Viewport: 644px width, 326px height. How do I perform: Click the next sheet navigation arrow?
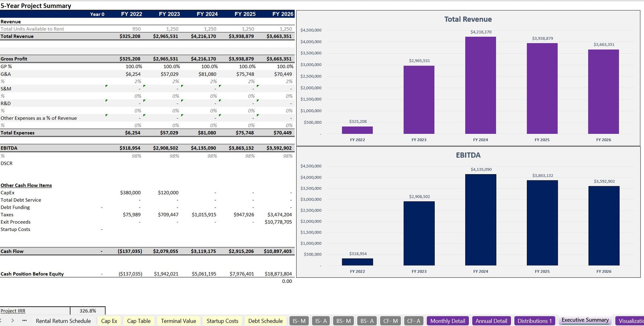click(x=12, y=321)
